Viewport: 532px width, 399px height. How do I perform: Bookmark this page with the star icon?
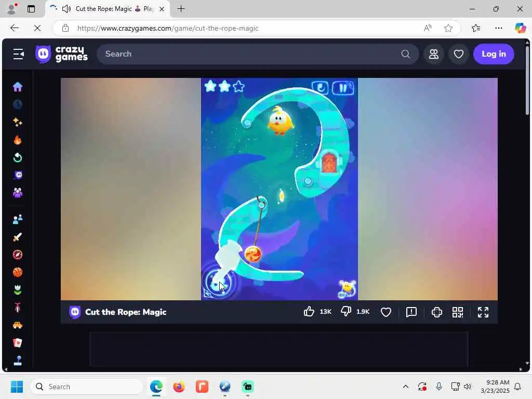click(448, 28)
